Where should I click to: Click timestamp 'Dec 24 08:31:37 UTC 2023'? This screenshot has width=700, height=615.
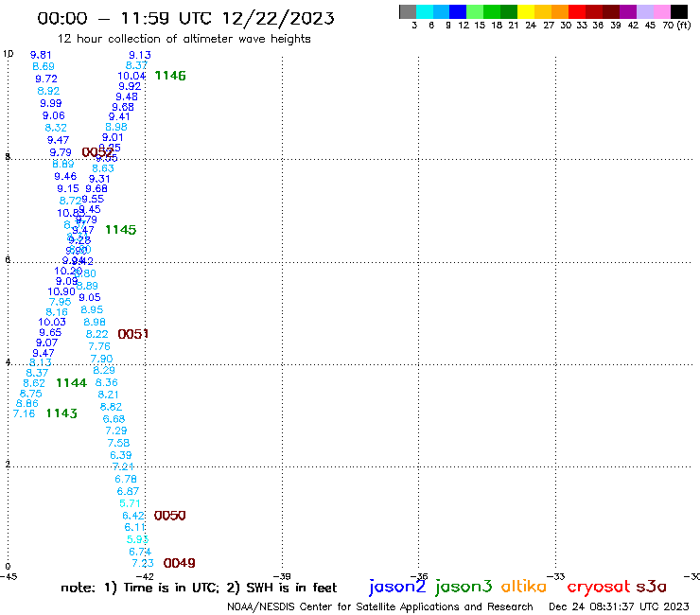(x=619, y=606)
